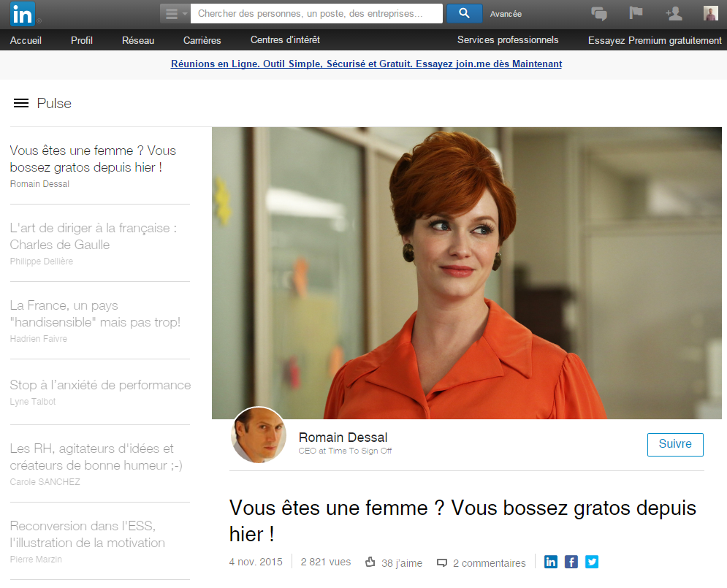Click the 2 commentaires text

pos(489,563)
